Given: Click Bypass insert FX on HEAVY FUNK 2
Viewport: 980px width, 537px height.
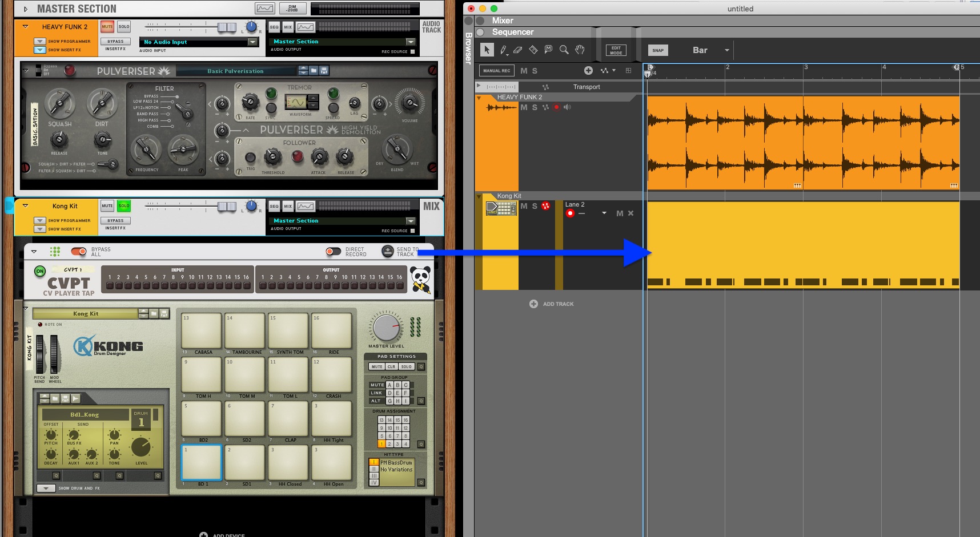Looking at the screenshot, I should [115, 41].
